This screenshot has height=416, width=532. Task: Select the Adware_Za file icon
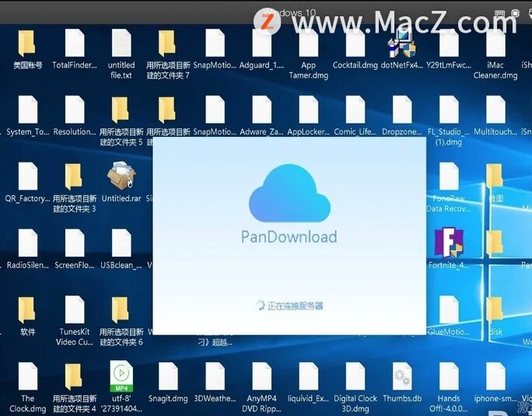[261, 110]
